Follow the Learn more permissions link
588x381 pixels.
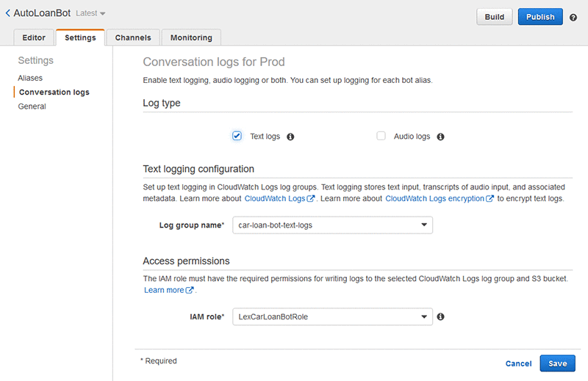[164, 291]
